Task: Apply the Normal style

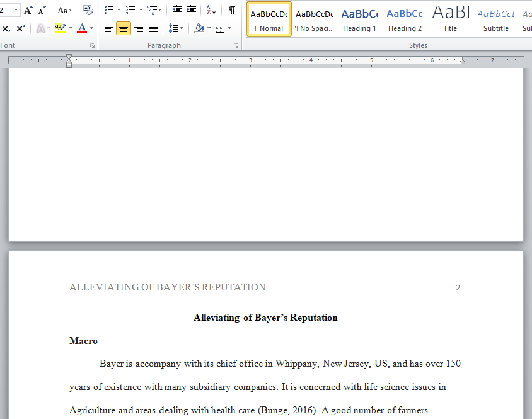Action: coord(269,19)
